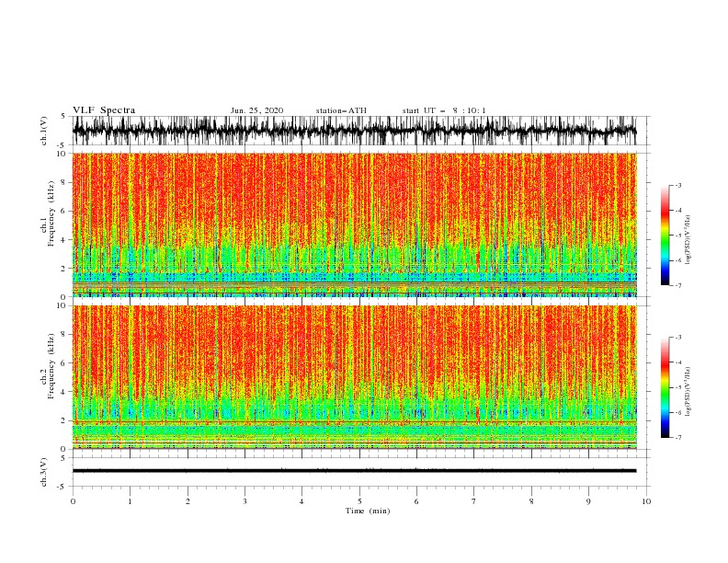Click the "VLF Spectra" title text

click(x=104, y=110)
